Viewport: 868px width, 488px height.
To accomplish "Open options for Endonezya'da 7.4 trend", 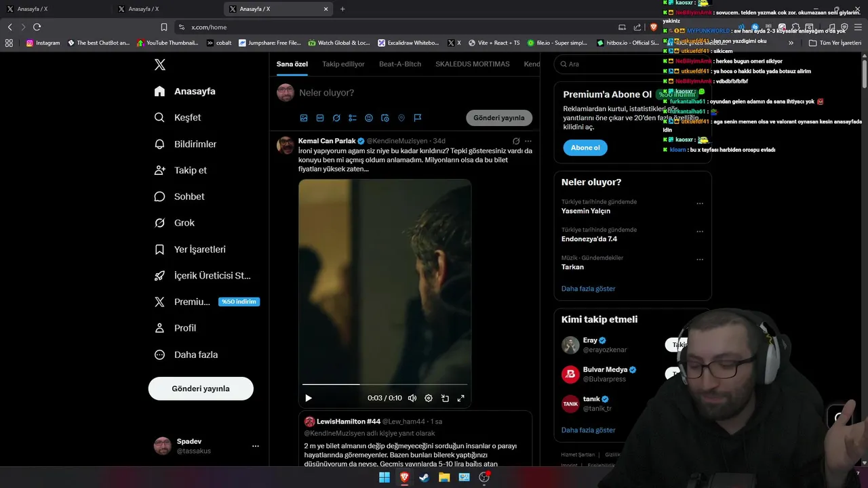I will pos(700,231).
